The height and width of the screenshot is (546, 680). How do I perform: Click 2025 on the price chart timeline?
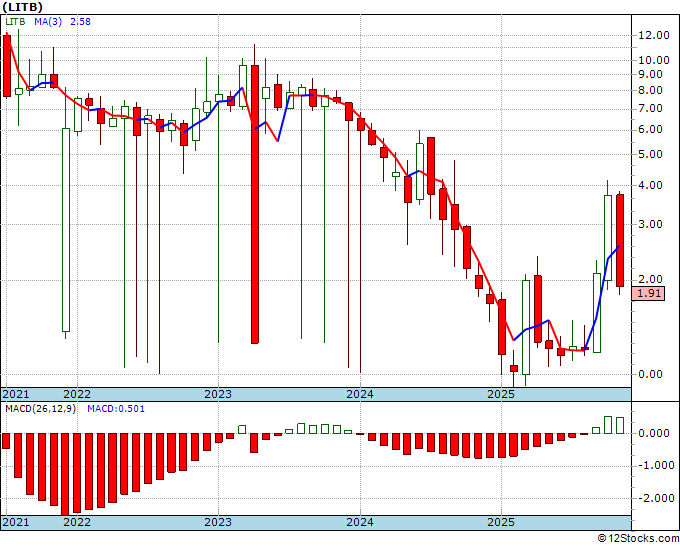pos(501,394)
